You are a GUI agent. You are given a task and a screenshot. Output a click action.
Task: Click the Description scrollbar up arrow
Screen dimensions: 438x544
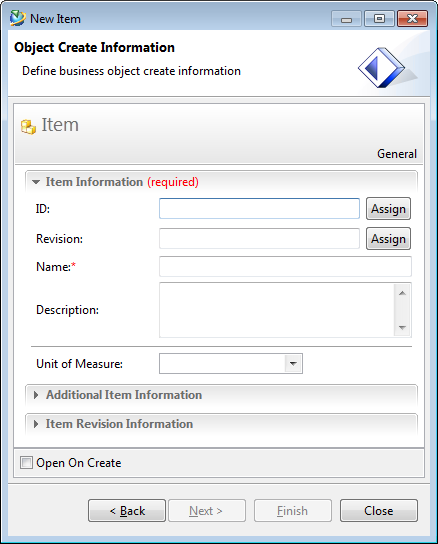pos(402,293)
